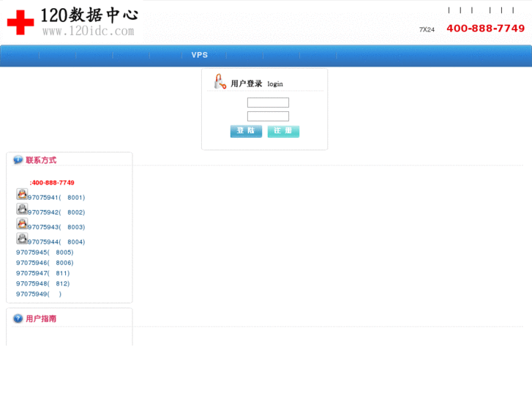Click the QQ icon beside 97075941

pyautogui.click(x=22, y=194)
